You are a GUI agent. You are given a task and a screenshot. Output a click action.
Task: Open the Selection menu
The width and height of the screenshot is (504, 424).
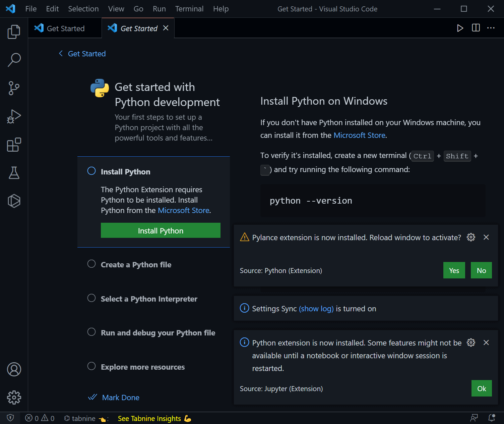83,9
